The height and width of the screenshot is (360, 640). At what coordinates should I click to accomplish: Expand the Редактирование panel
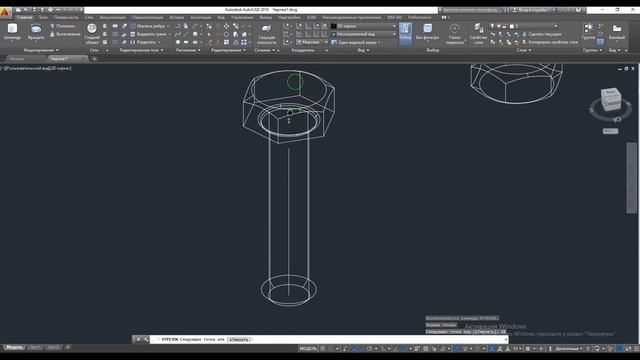point(229,50)
